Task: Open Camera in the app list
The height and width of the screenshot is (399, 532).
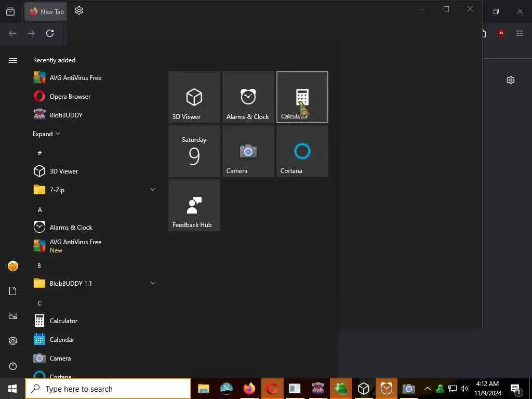Action: click(x=95, y=358)
